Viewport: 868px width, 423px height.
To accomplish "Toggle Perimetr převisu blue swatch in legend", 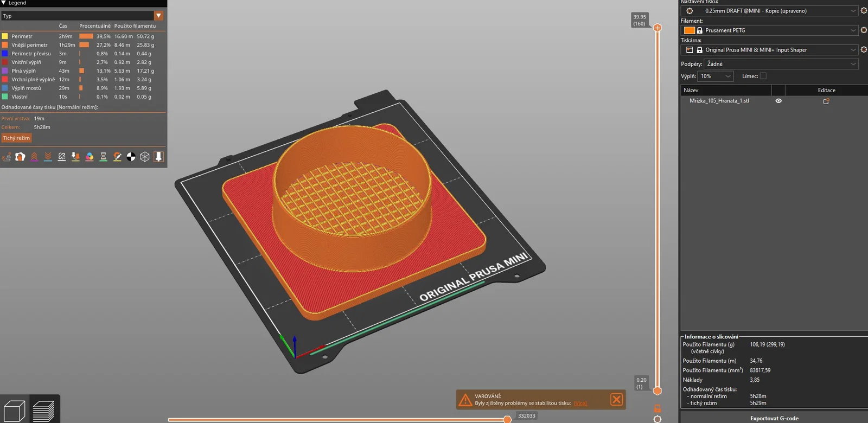I will click(5, 54).
